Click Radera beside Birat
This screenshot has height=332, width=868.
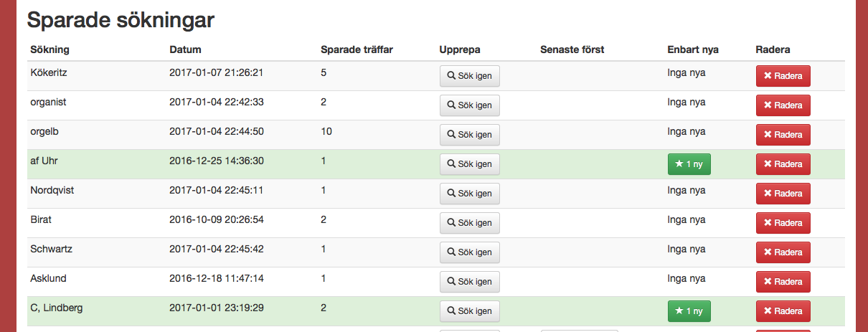coord(783,223)
